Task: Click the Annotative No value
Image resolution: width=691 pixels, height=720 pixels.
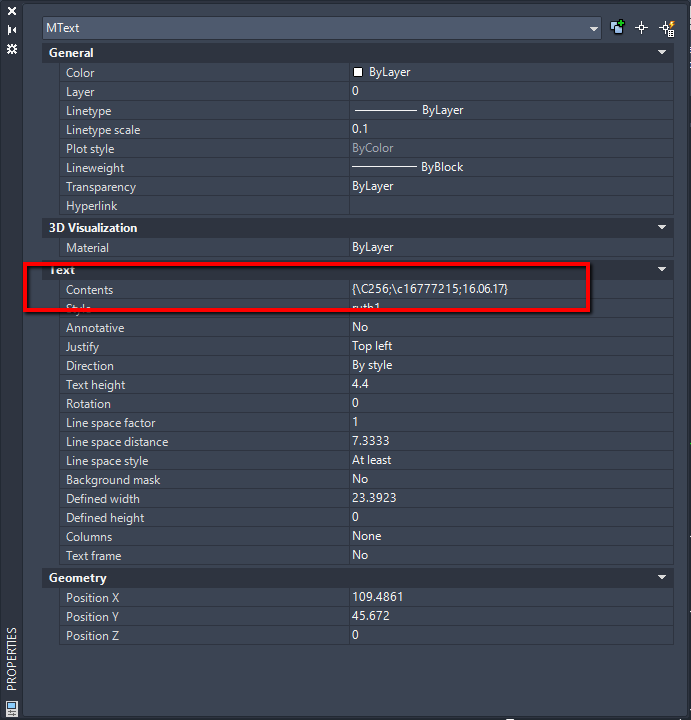Action: (360, 327)
